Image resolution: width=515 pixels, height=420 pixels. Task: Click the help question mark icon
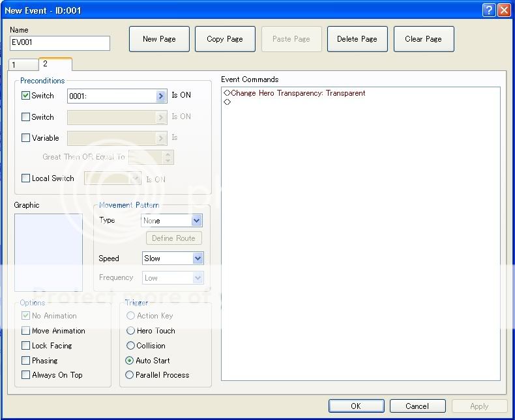[x=489, y=10]
